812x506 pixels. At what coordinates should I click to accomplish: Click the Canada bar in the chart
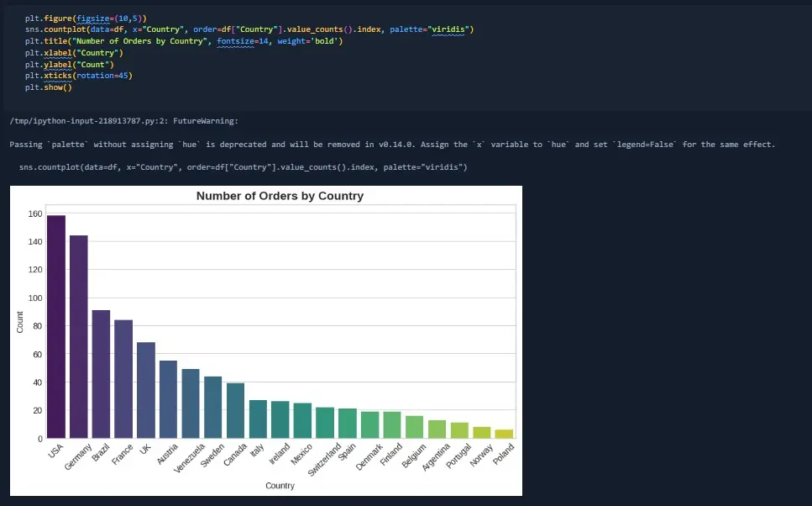[x=235, y=410]
